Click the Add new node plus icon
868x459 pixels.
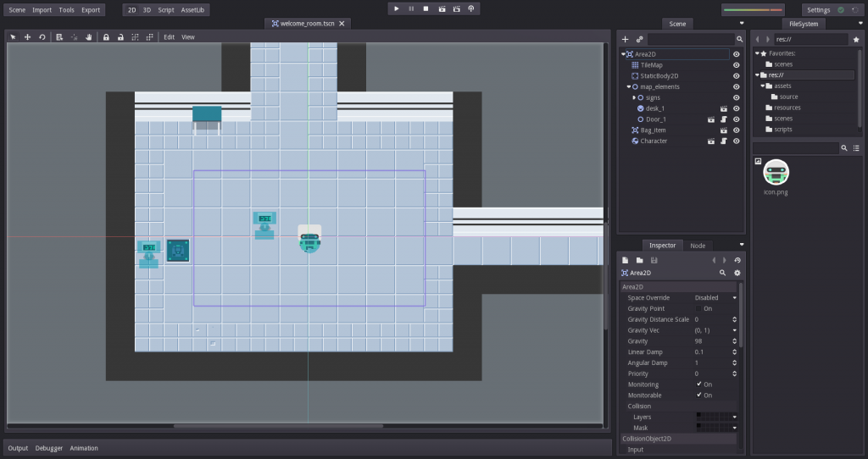tap(626, 39)
